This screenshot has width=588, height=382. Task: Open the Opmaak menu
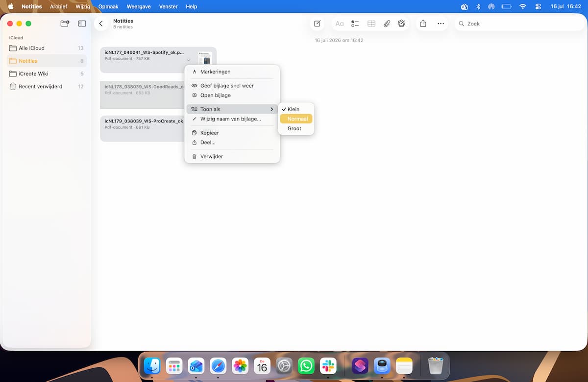pos(108,6)
